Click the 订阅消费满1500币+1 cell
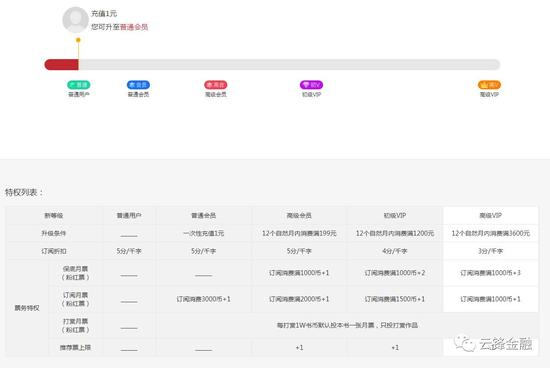 395,299
